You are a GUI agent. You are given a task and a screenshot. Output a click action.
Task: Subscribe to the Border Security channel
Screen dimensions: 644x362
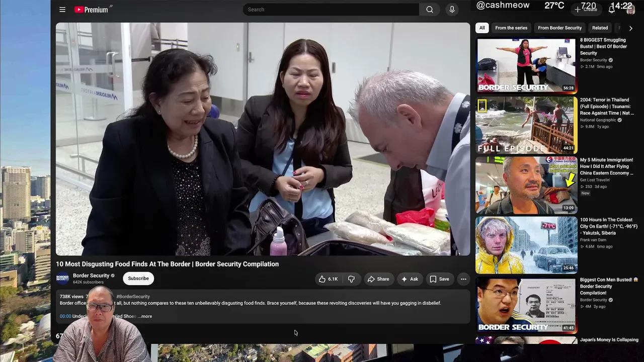tap(138, 279)
